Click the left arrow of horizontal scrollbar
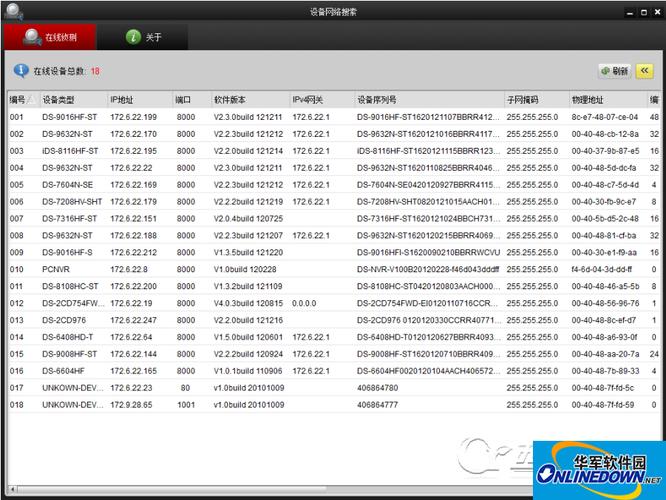The height and width of the screenshot is (500, 666). point(12,489)
